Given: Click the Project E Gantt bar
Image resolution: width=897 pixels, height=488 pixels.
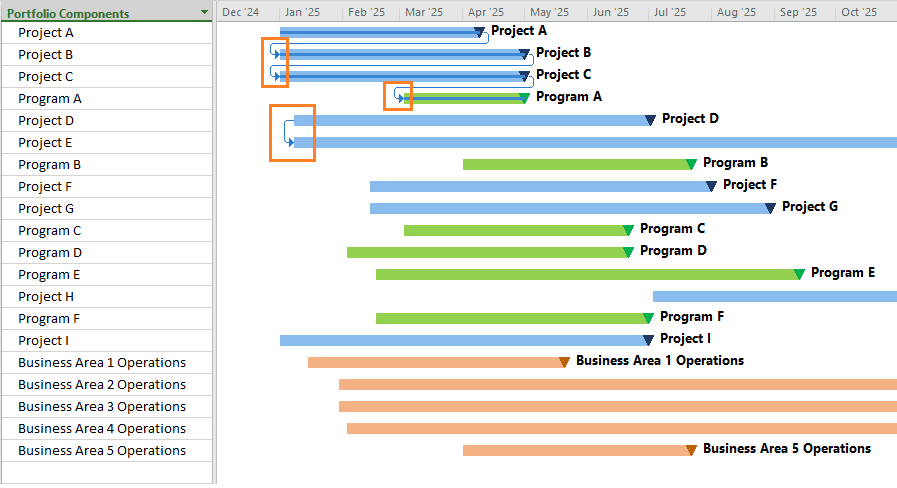Looking at the screenshot, I should coord(596,142).
